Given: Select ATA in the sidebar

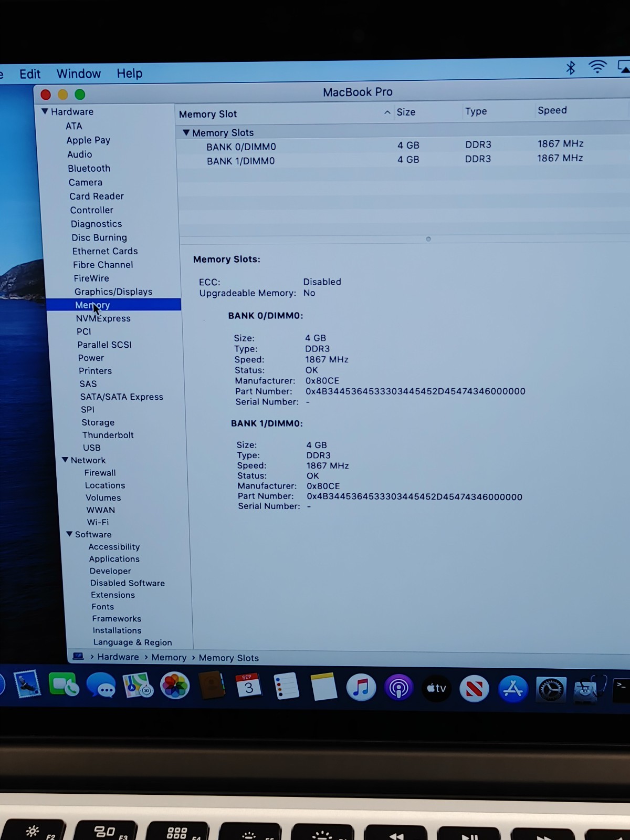Looking at the screenshot, I should (74, 126).
